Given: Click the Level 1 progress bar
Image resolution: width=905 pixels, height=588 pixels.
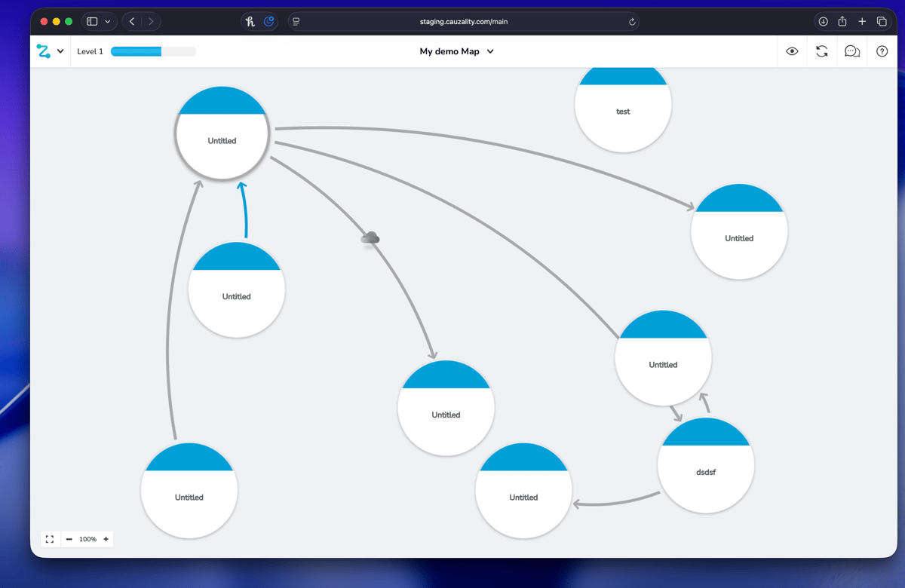Looking at the screenshot, I should tap(153, 51).
